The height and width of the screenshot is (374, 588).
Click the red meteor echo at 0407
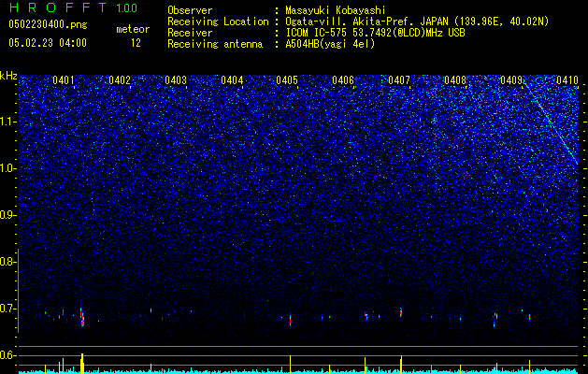click(401, 312)
